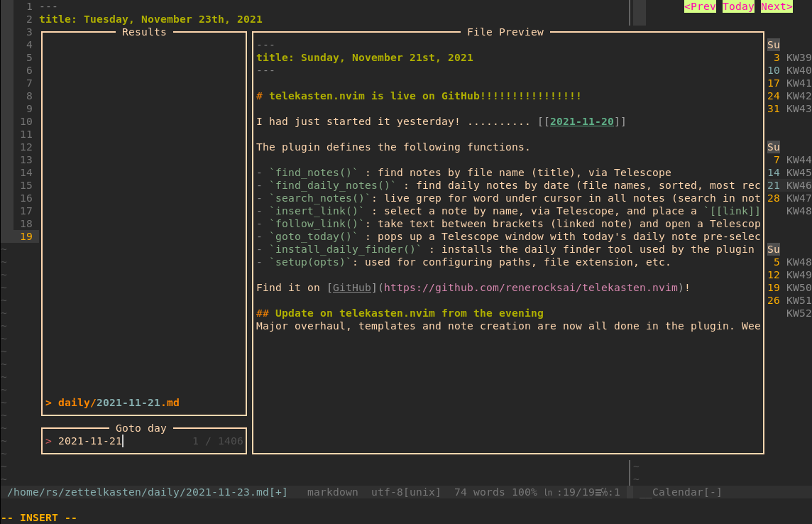The image size is (812, 524).
Task: Click the Today button in calendar navigation
Action: 738,6
